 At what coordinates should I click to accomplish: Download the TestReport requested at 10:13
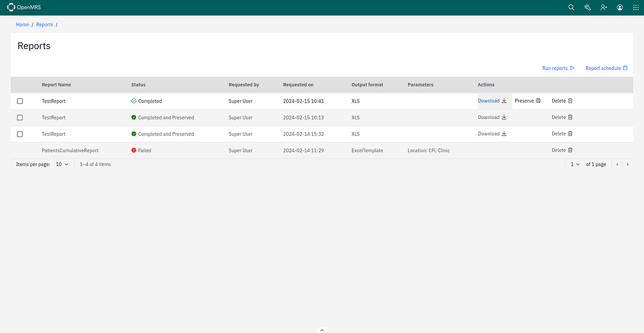point(492,117)
